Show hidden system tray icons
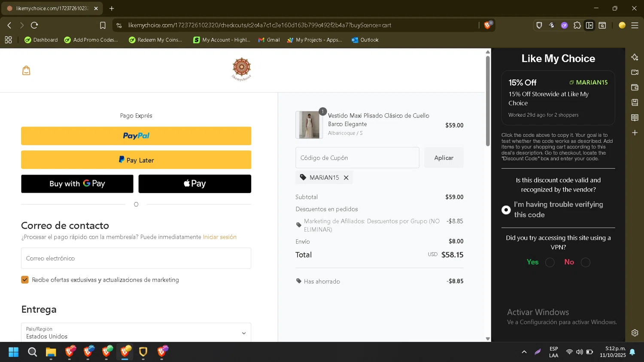644x362 pixels. click(x=524, y=352)
